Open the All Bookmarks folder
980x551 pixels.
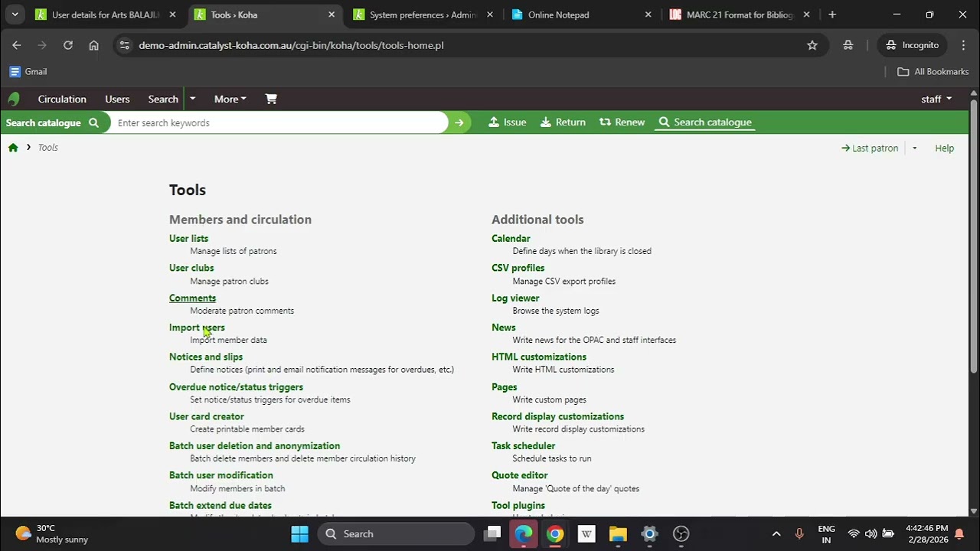point(933,72)
